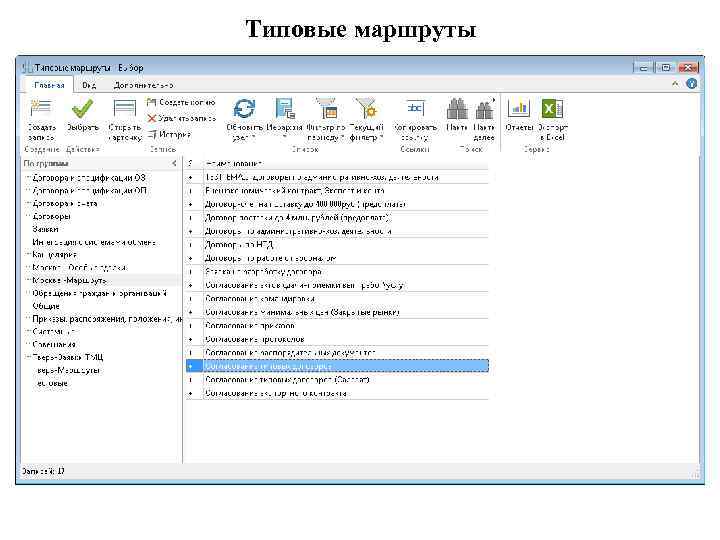Select row Договор поставки до 4 млн. рублей
This screenshot has width=720, height=540.
pyautogui.click(x=338, y=218)
